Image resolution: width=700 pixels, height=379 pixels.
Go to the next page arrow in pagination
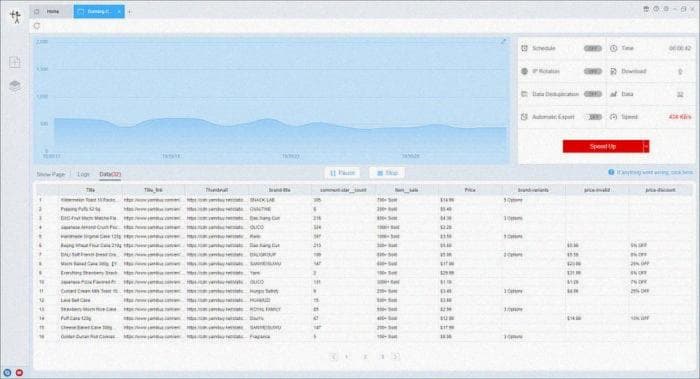[396, 356]
